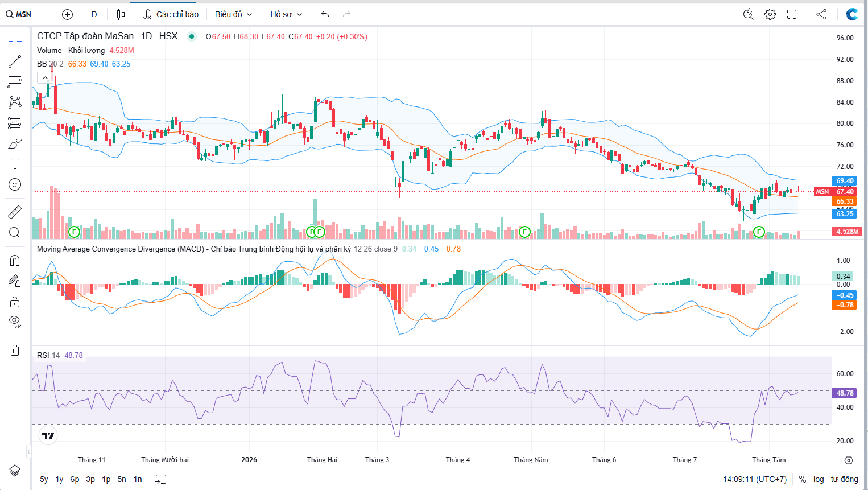Undo the last chart action
The height and width of the screenshot is (490, 868).
tap(325, 14)
